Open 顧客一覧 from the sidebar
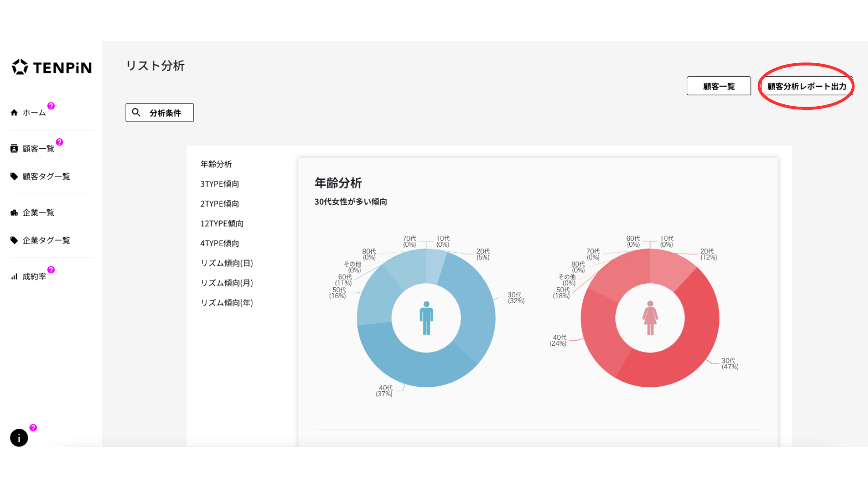 [38, 149]
